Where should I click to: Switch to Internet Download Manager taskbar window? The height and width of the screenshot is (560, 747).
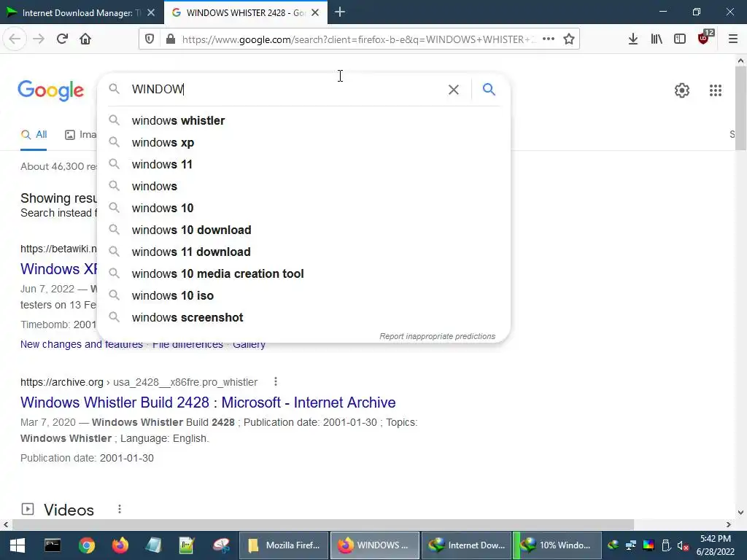pos(466,545)
